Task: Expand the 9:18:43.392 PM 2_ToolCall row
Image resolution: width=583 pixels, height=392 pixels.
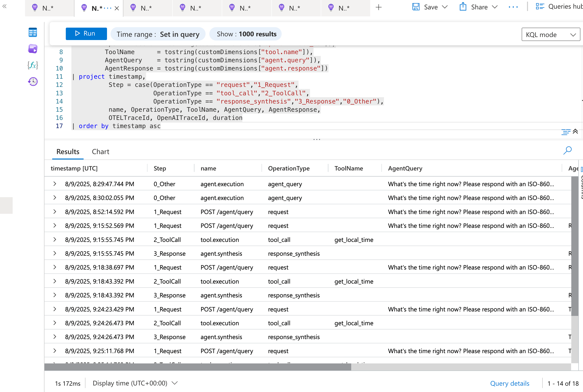Action: pos(55,281)
